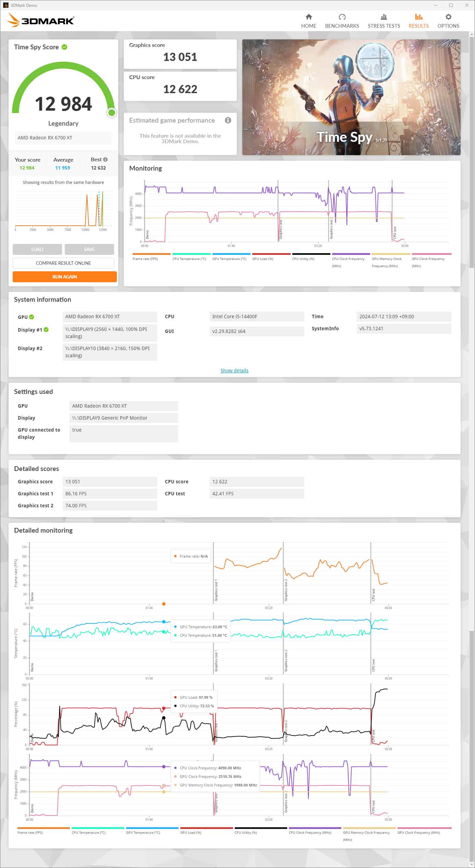This screenshot has height=868, width=475.
Task: Click the SAVE button
Action: 89,249
